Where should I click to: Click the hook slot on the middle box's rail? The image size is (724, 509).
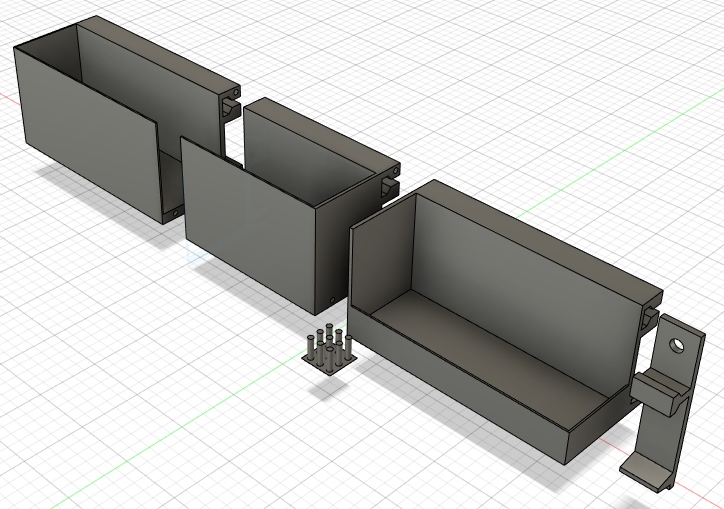point(390,186)
